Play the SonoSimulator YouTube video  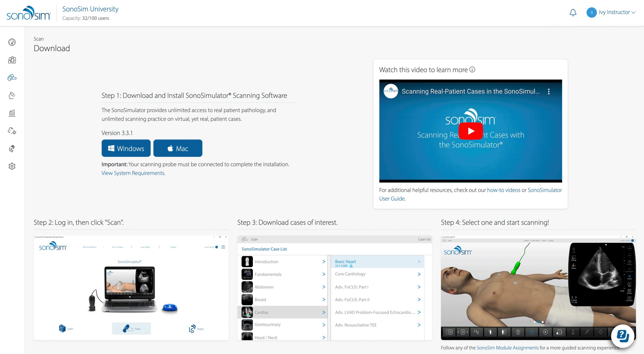470,131
